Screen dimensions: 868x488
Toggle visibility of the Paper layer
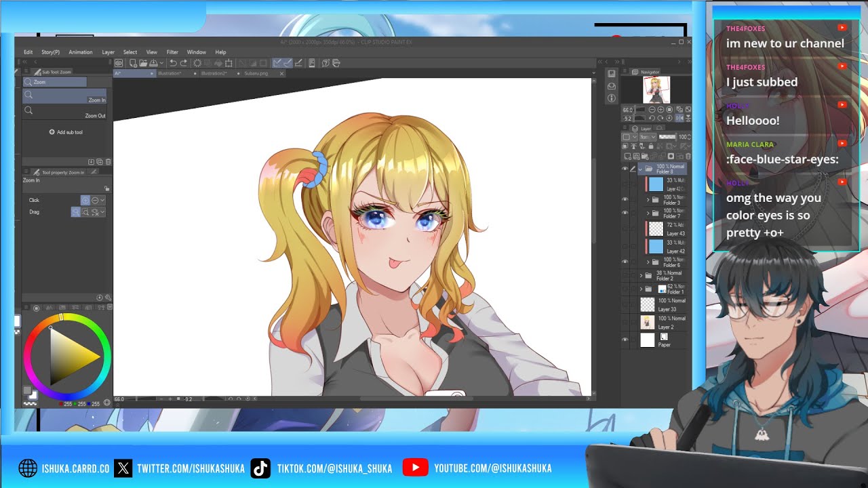(625, 340)
